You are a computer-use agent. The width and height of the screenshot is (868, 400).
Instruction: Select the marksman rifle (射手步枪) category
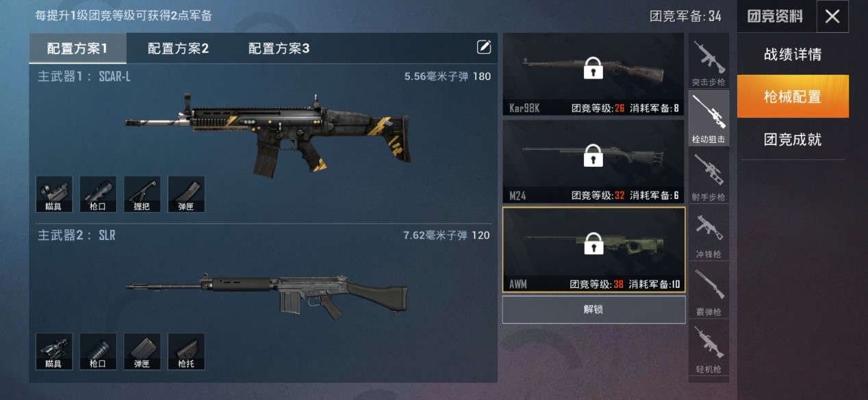click(709, 176)
